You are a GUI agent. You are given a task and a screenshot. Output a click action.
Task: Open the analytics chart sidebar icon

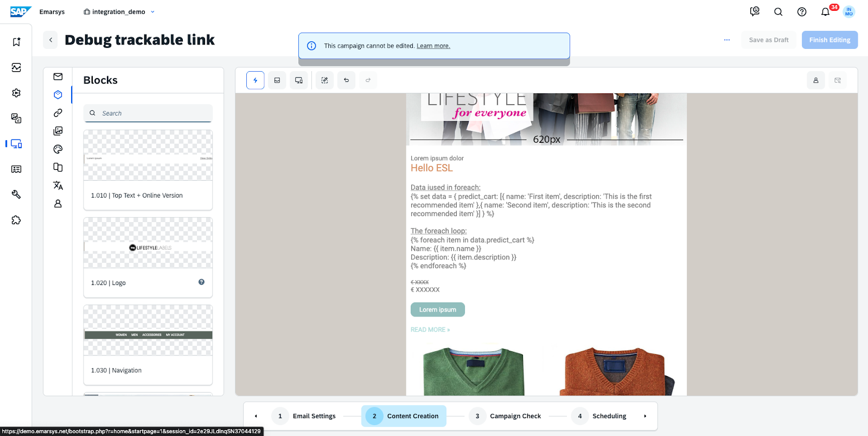pyautogui.click(x=16, y=67)
